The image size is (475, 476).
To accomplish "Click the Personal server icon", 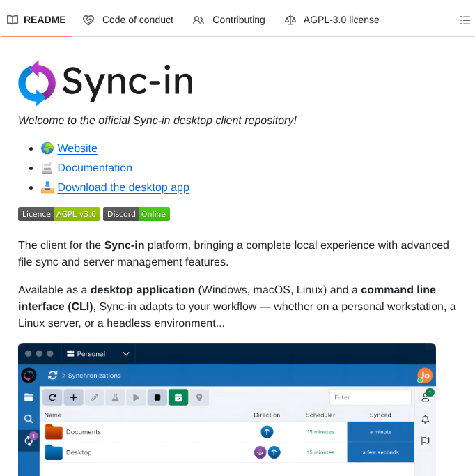I will [x=70, y=353].
